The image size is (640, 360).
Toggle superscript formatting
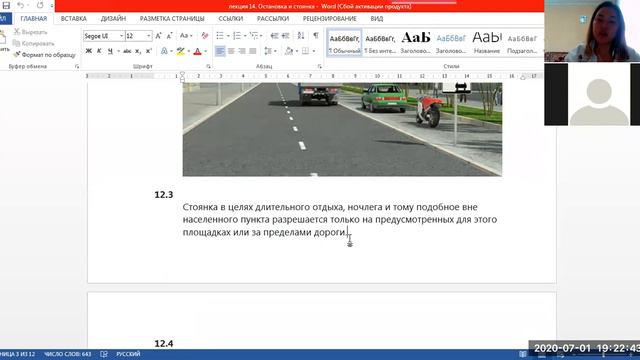(x=149, y=51)
